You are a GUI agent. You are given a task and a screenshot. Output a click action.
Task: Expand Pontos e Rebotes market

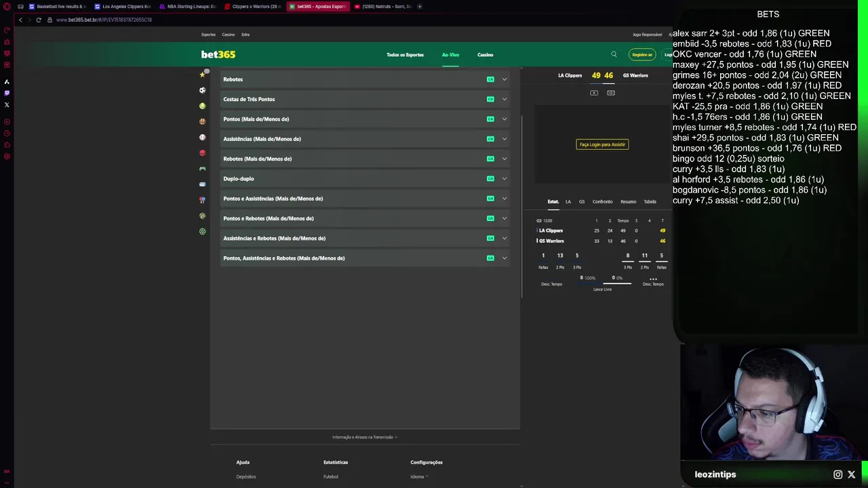[365, 218]
